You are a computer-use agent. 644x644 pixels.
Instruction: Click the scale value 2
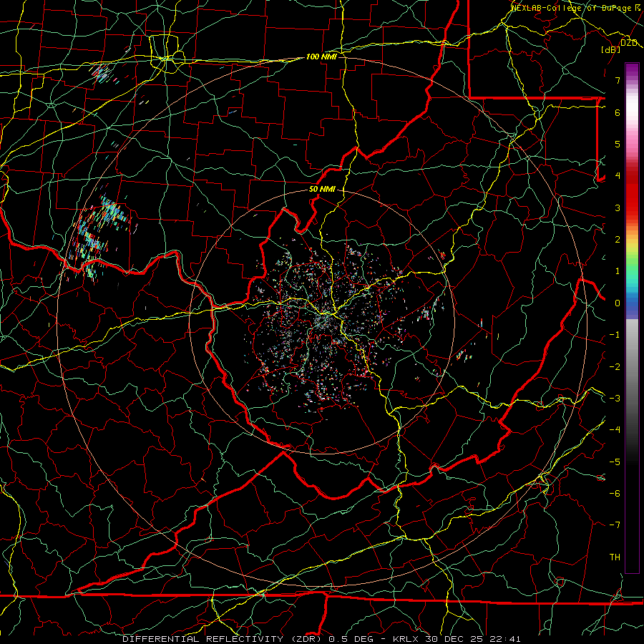(x=618, y=240)
